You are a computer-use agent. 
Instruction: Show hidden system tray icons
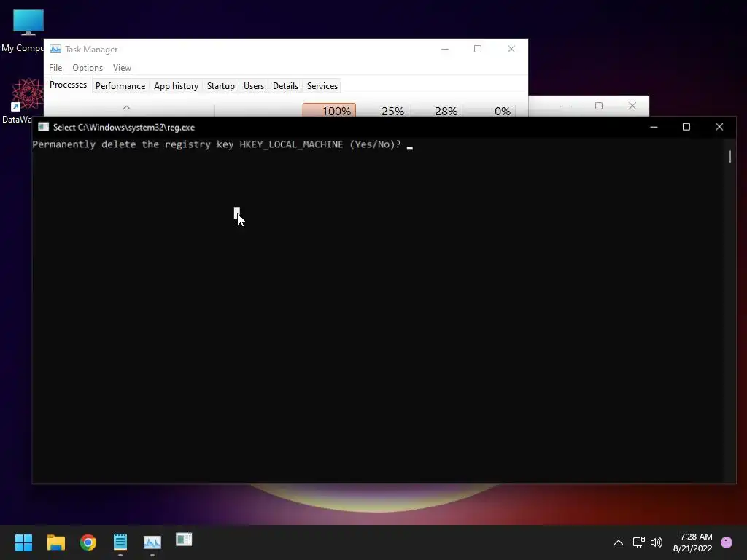[x=619, y=542]
